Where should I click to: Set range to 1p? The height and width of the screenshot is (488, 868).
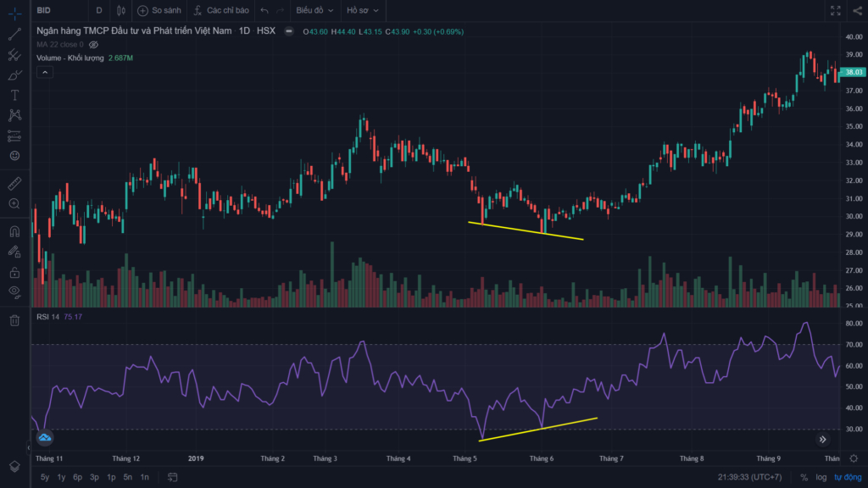[x=111, y=478]
